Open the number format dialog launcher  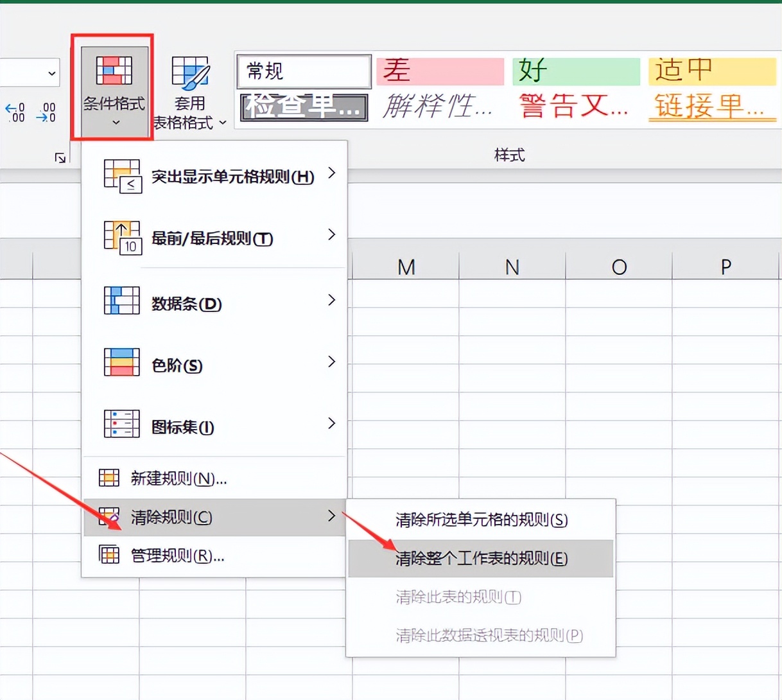[60, 157]
